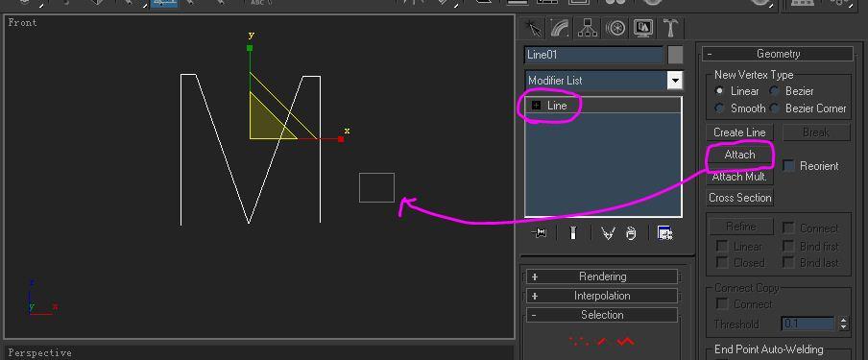The width and height of the screenshot is (868, 360).
Task: Select Linear new vertex type
Action: coord(719,91)
